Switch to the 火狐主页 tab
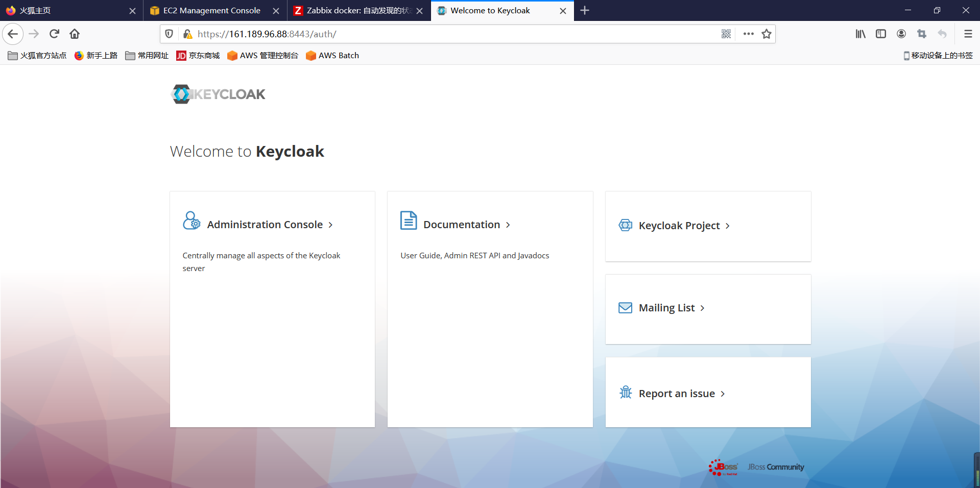 click(71, 10)
